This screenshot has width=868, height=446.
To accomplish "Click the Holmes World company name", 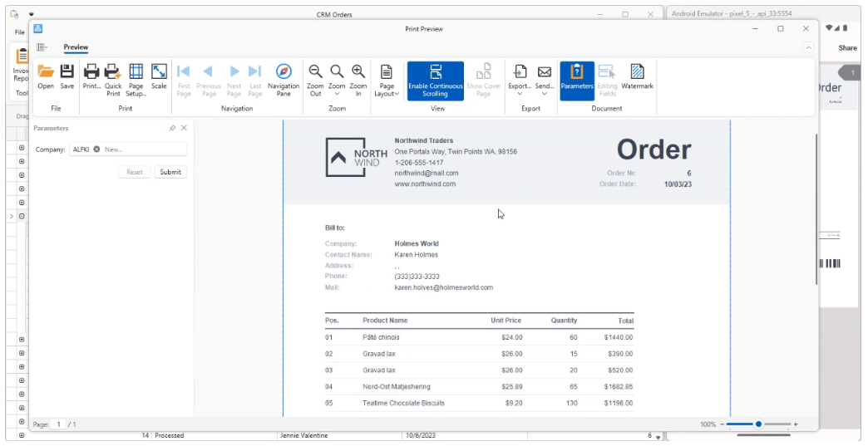I will point(417,243).
